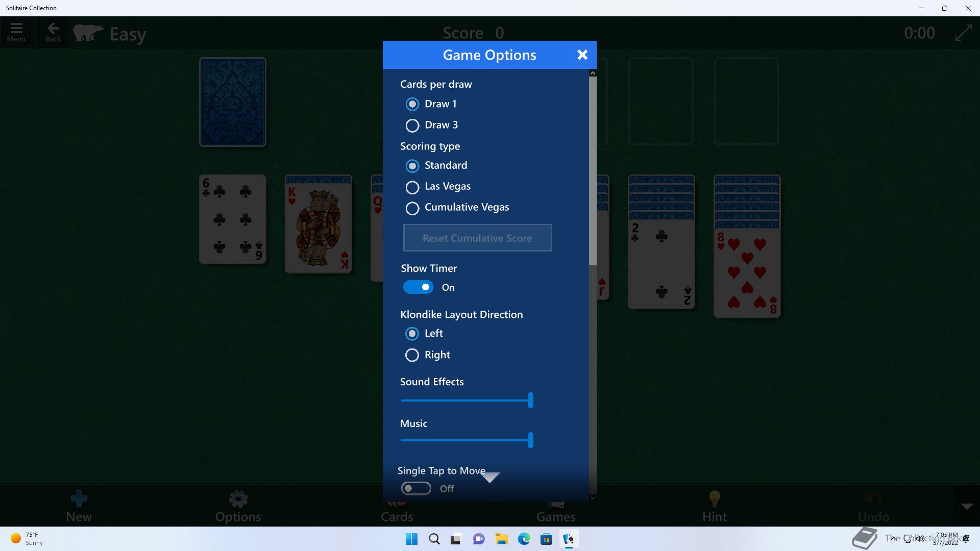Open the Windows Start menu
Screen dimensions: 980x551
[411, 539]
